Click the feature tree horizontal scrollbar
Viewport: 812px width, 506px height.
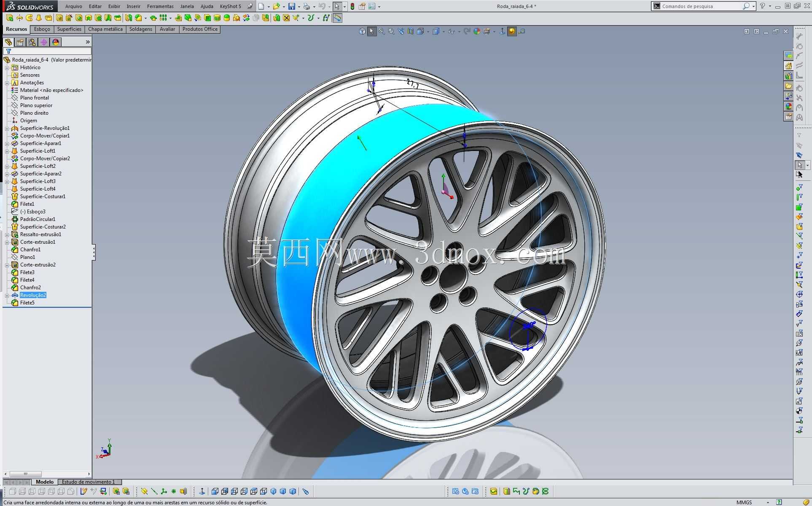(47, 474)
